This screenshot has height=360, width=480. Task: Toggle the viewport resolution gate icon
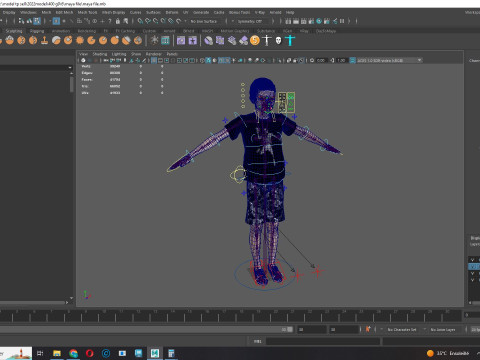[166, 60]
